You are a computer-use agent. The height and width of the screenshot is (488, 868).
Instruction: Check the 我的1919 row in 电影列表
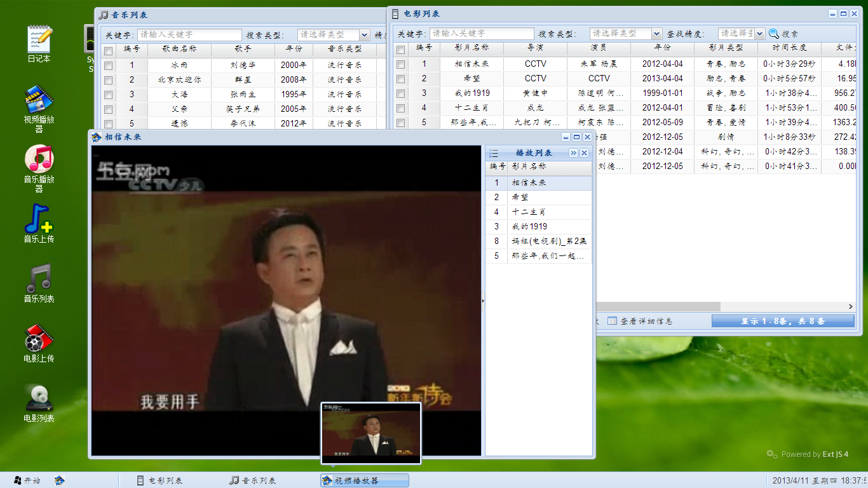[x=400, y=93]
